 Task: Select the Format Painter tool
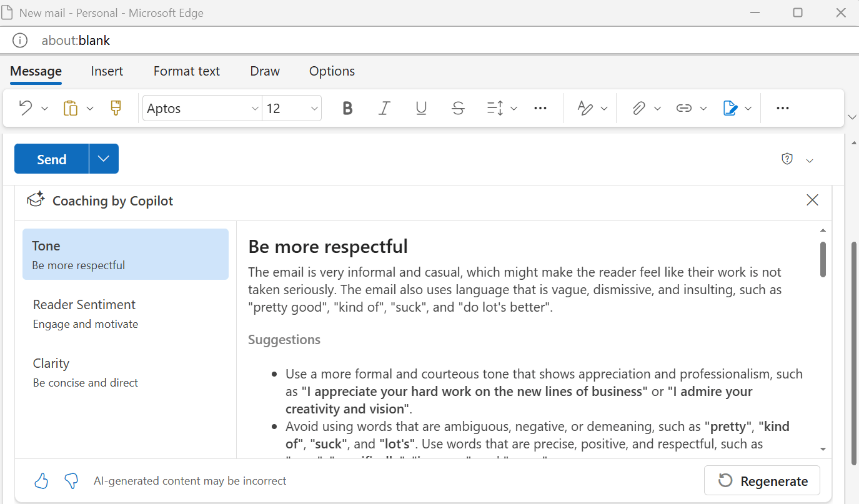pos(116,108)
